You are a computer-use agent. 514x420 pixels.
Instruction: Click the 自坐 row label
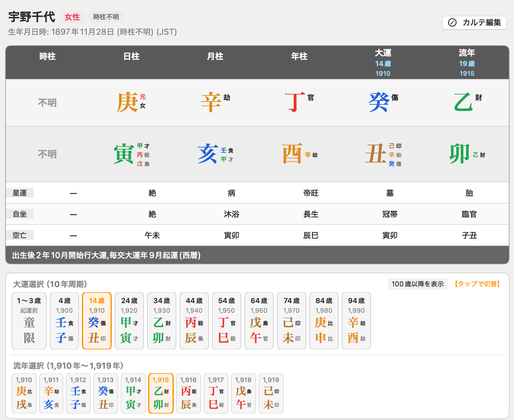(x=20, y=214)
